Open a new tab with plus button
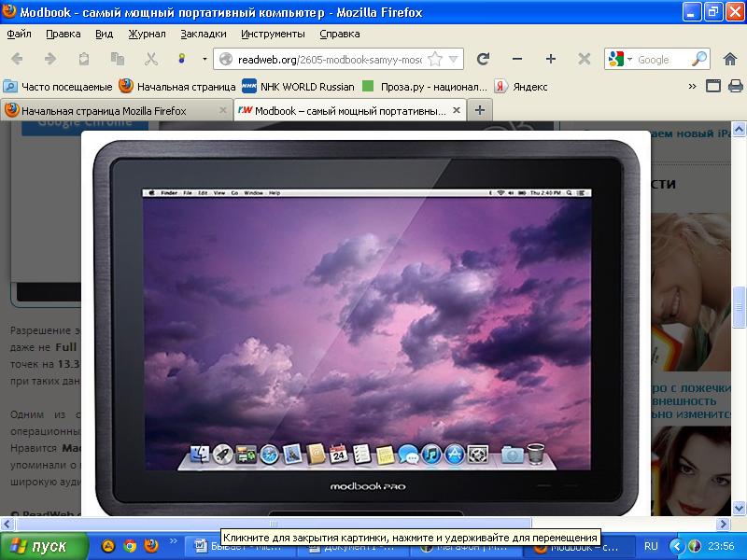The width and height of the screenshot is (747, 560). coord(480,110)
